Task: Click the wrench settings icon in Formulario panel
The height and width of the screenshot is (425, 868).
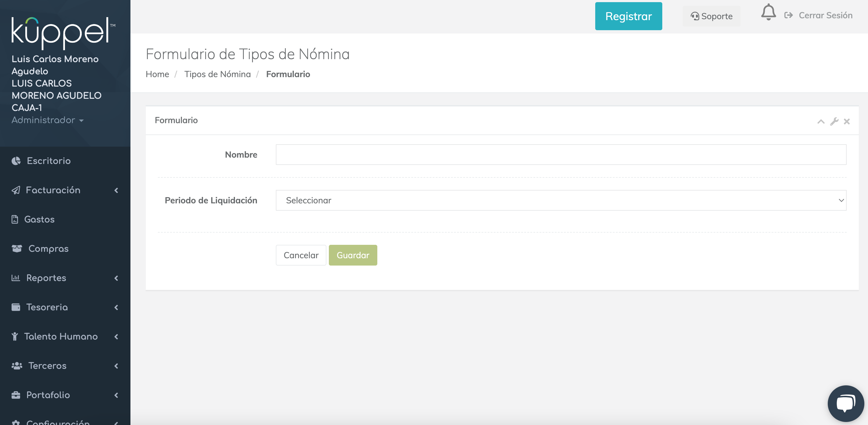Action: 834,121
